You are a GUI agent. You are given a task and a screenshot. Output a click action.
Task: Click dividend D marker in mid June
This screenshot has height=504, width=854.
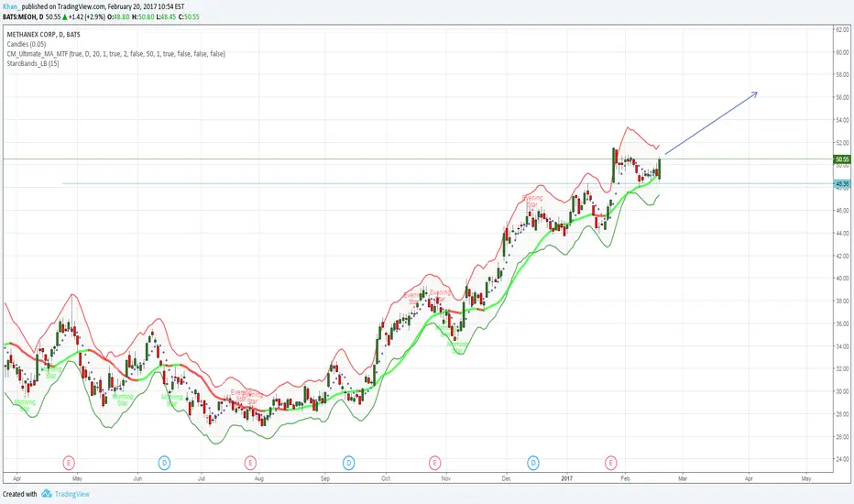[165, 463]
